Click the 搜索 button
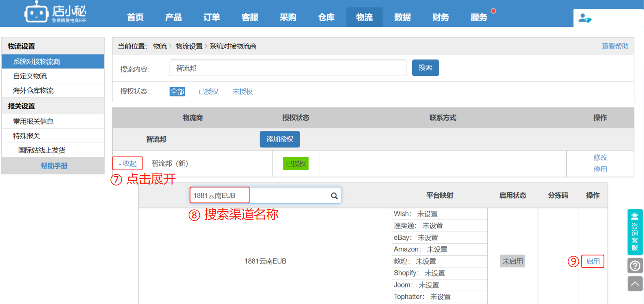644x304 pixels. pyautogui.click(x=425, y=68)
